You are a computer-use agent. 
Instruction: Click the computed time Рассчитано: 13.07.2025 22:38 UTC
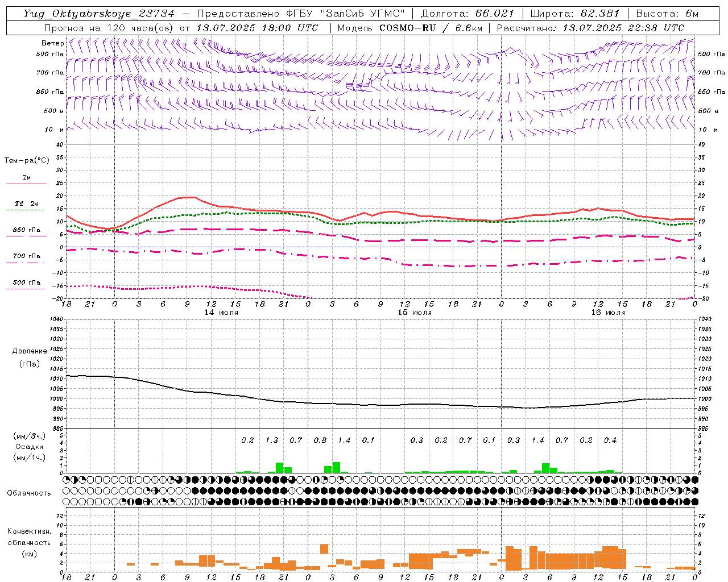590,28
